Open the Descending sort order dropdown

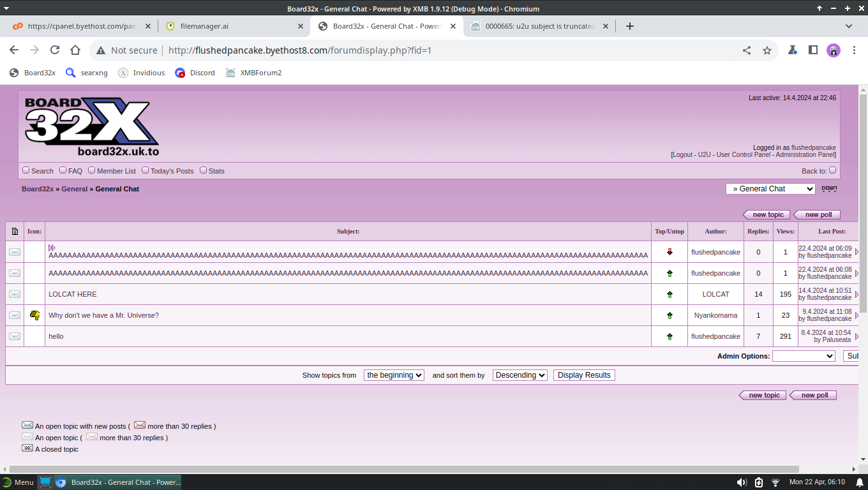click(x=520, y=375)
